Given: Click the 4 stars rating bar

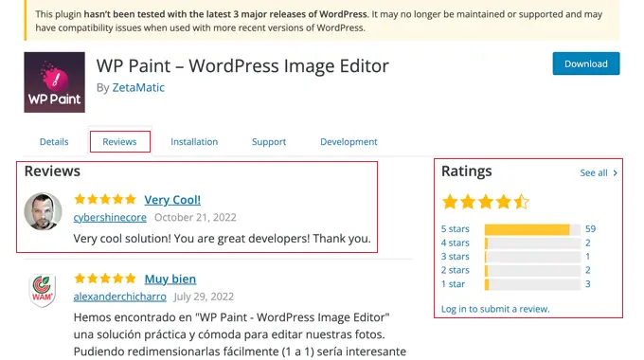Looking at the screenshot, I should pos(532,243).
